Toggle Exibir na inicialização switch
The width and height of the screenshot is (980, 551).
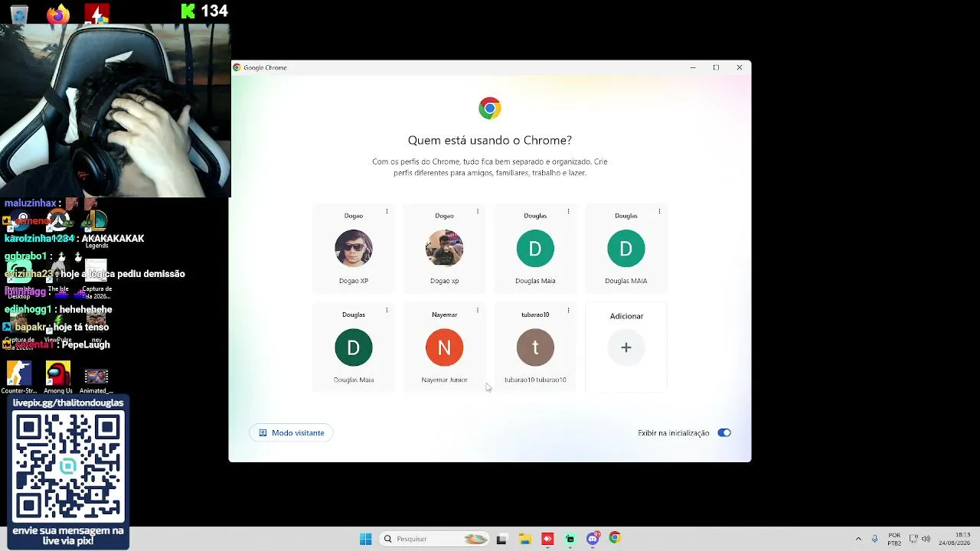pyautogui.click(x=724, y=433)
